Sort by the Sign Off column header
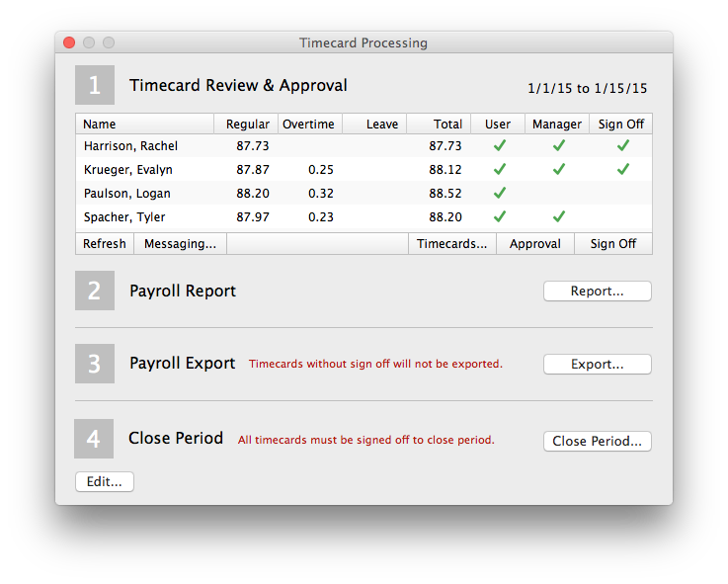The image size is (728, 584). (620, 125)
